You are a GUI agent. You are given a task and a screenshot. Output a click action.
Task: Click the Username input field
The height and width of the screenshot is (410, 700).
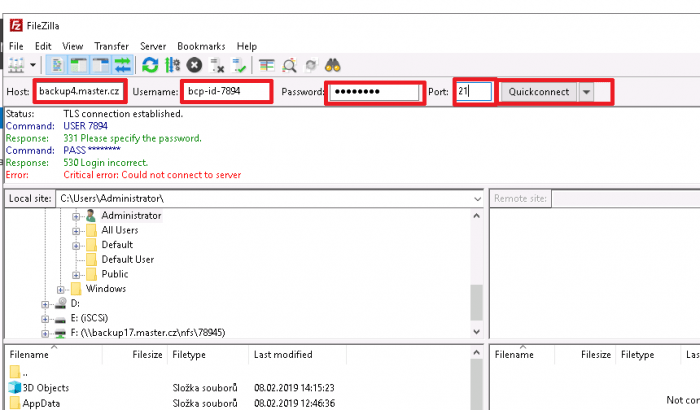point(226,92)
